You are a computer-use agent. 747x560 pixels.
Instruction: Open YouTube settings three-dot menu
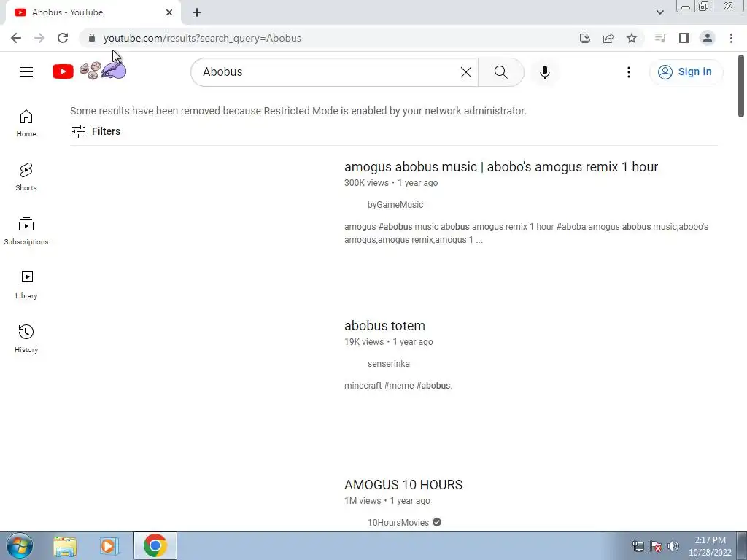[x=628, y=72]
